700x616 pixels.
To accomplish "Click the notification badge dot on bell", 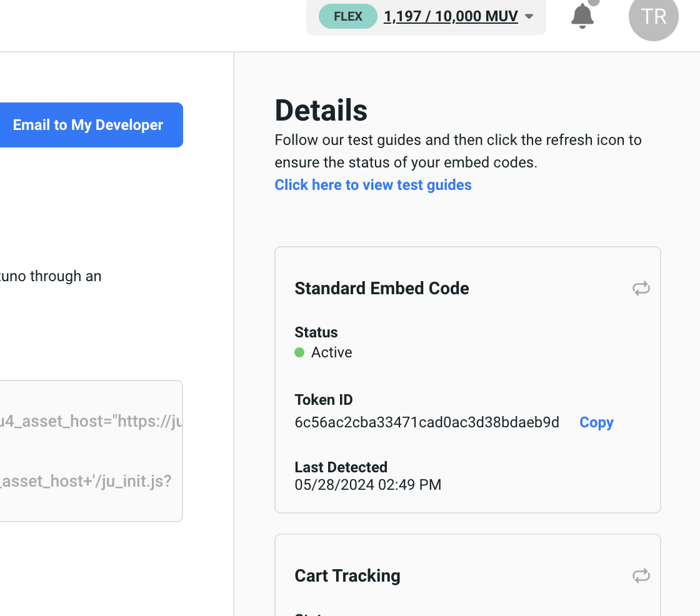I will (x=594, y=2).
